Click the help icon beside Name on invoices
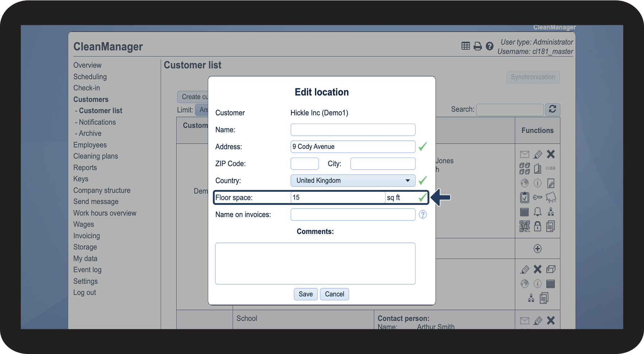 pyautogui.click(x=422, y=214)
